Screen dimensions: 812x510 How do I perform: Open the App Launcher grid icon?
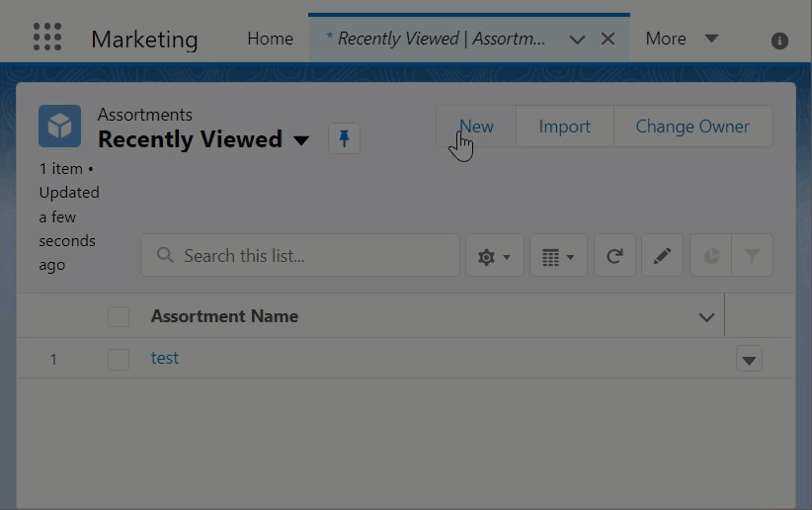pyautogui.click(x=47, y=38)
